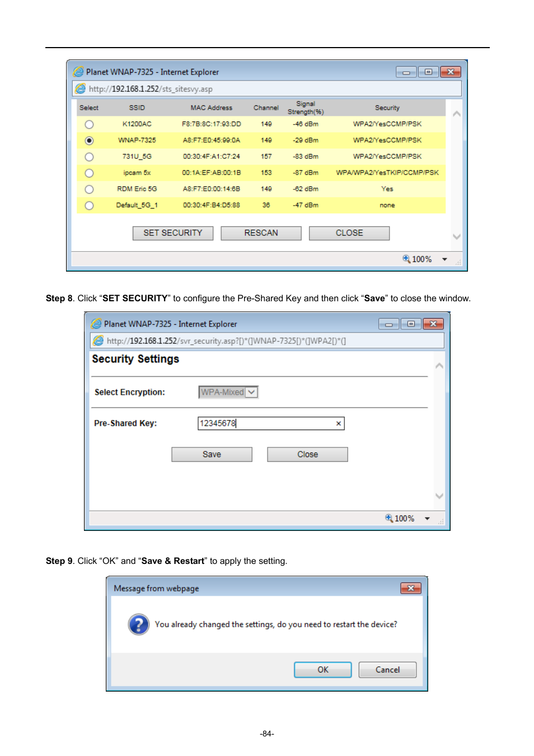
Task: Select the K1200AC network radio button
Action: 89,124
